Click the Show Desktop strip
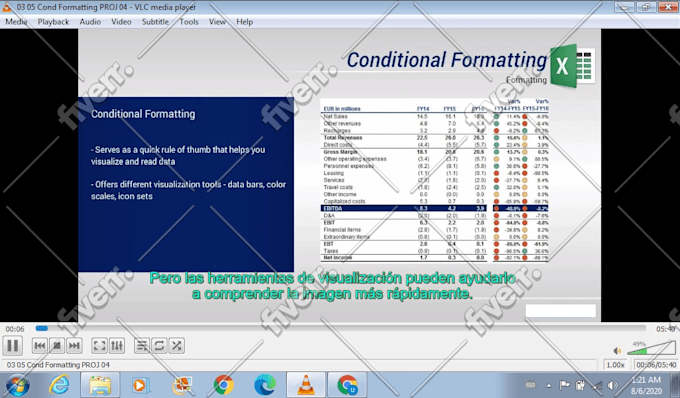This screenshot has width=680, height=398. pyautogui.click(x=675, y=385)
